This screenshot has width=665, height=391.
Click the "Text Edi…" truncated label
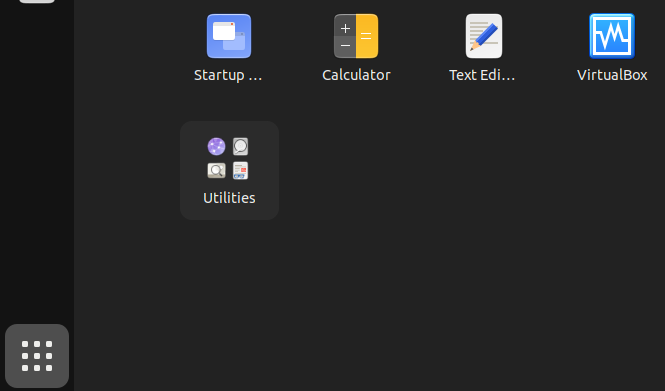click(x=482, y=75)
